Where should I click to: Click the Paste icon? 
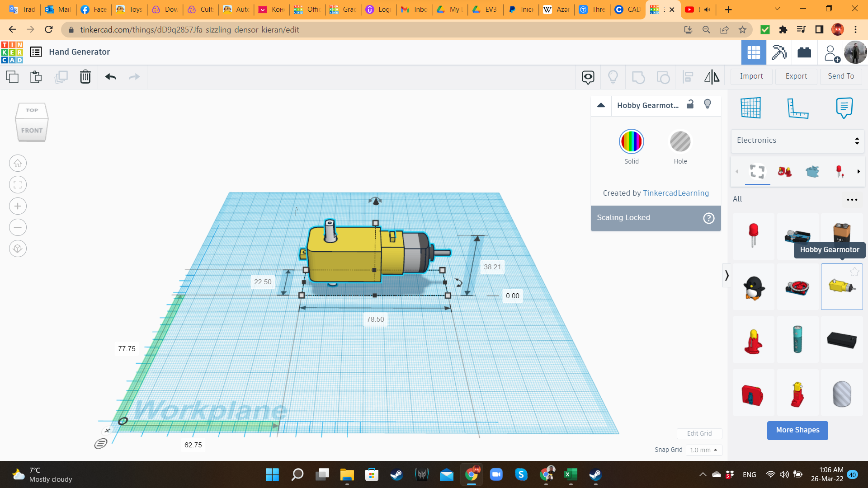[36, 77]
